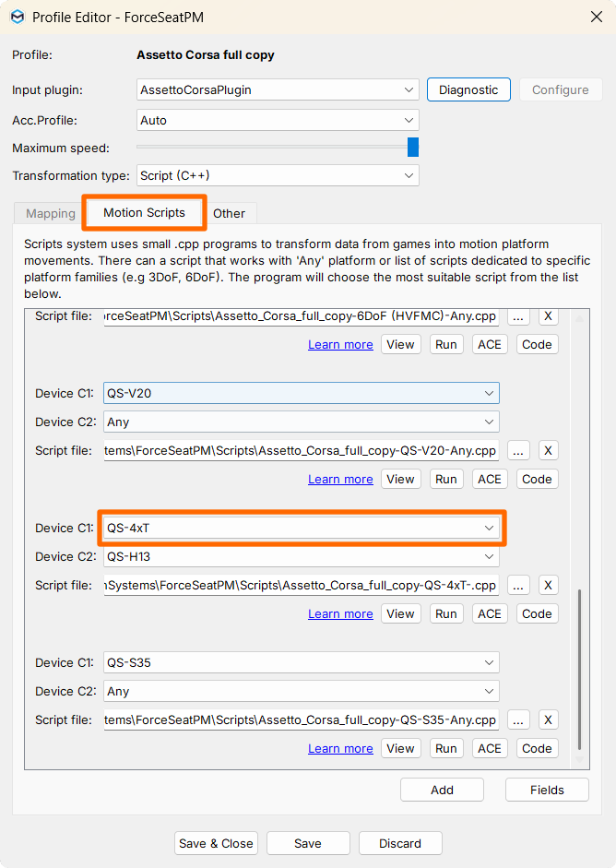
Task: Click Save & Close
Action: 216,844
